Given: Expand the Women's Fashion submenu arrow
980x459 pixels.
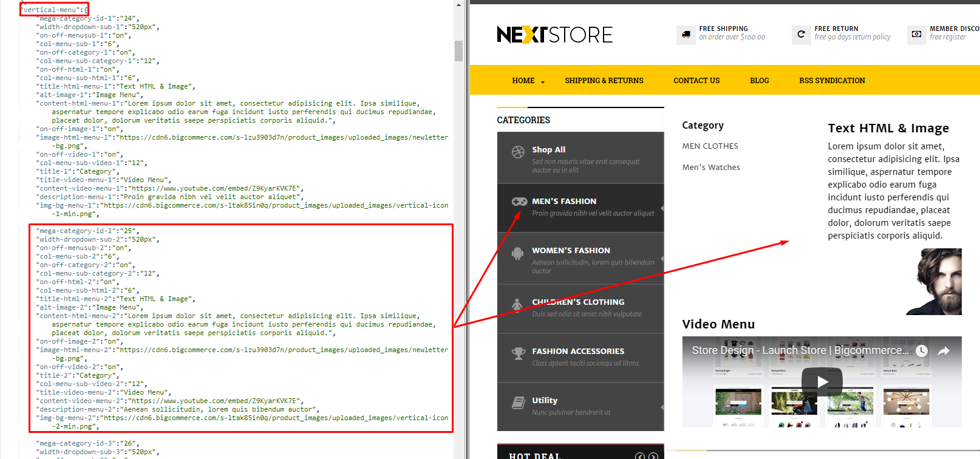Looking at the screenshot, I should (662, 259).
